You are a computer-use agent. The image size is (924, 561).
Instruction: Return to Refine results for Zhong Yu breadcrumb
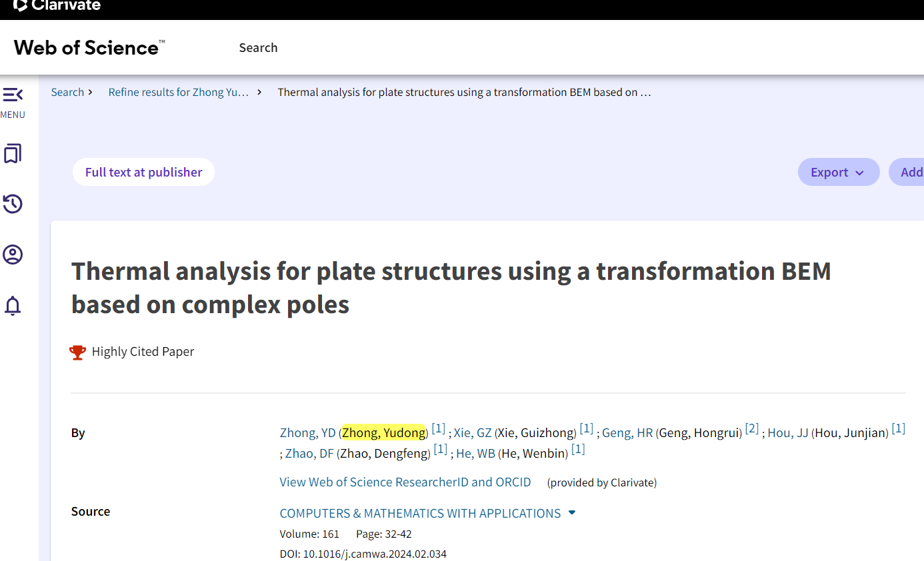click(179, 92)
